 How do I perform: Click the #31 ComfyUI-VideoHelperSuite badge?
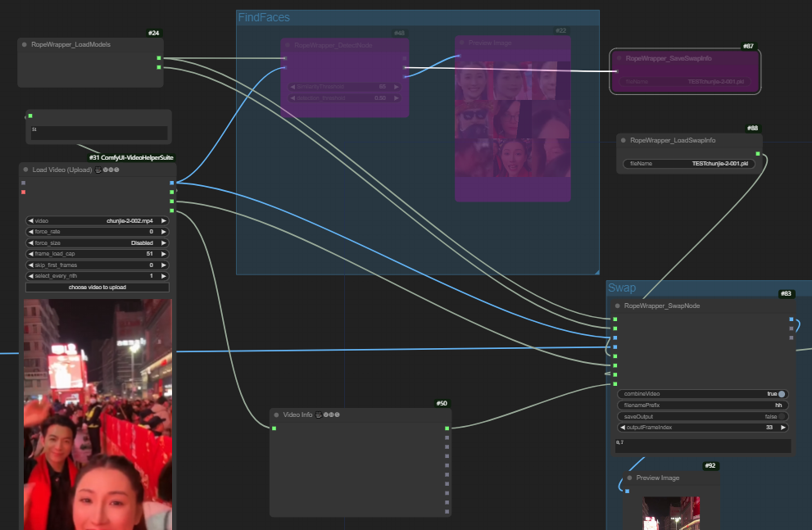coord(131,157)
